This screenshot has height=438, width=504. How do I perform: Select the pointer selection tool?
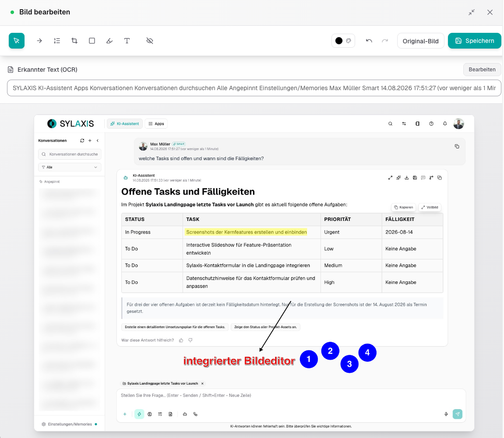coord(17,41)
